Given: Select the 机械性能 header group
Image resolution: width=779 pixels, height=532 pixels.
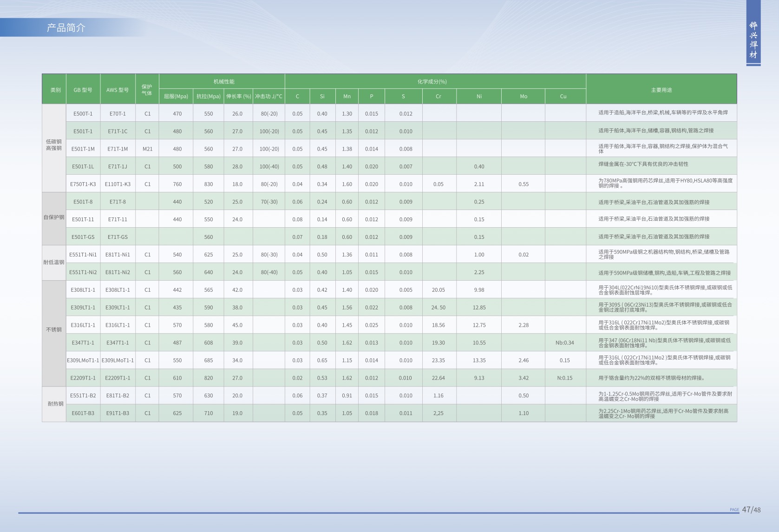Looking at the screenshot, I should pos(224,82).
